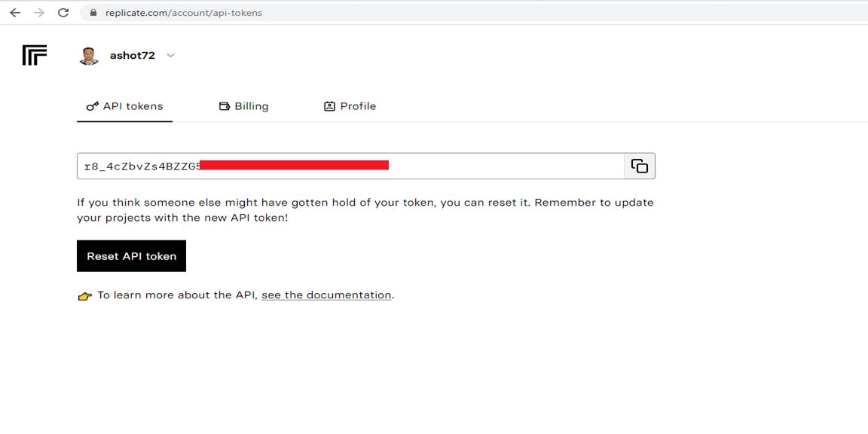The width and height of the screenshot is (868, 434).
Task: Copy the API token with copy icon
Action: pos(640,166)
